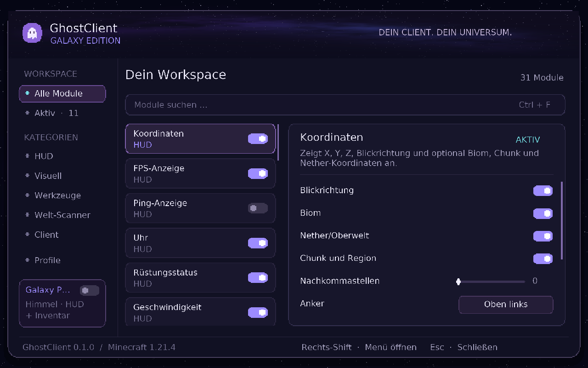This screenshot has width=588, height=368.
Task: Disable the Blickrichtung option
Action: (x=543, y=190)
